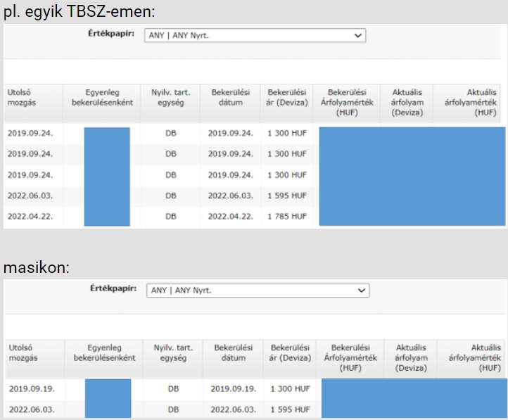Click 'Bekerülési Árfolyamérték (HUF)' header in egyik TBSZ table
The image size is (508, 420).
pos(347,103)
